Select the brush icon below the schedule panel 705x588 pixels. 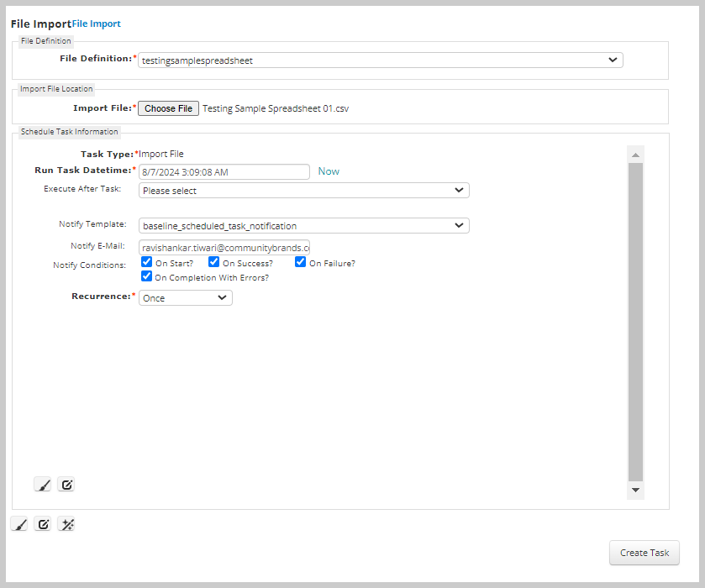(18, 523)
